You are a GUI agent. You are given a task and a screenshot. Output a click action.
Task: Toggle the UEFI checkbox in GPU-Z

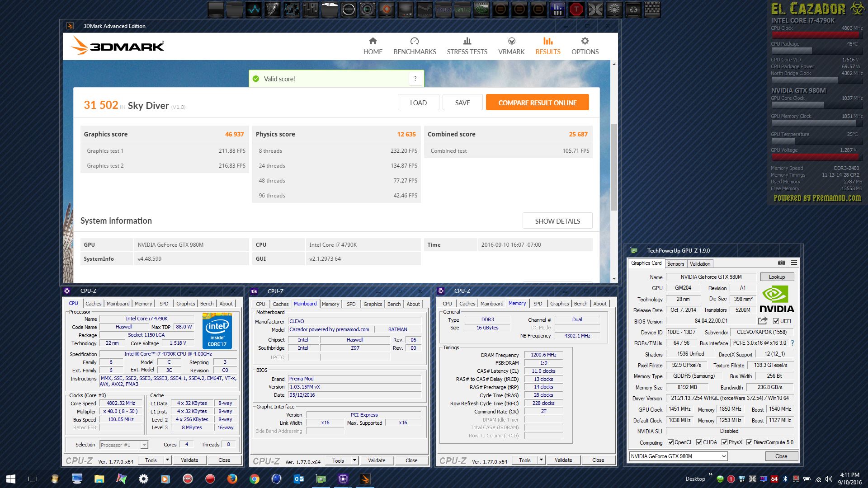[776, 321]
